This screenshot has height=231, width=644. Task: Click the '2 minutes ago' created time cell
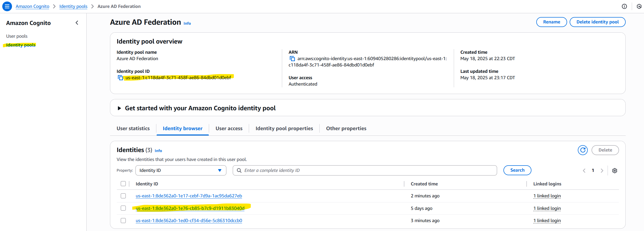(425, 196)
